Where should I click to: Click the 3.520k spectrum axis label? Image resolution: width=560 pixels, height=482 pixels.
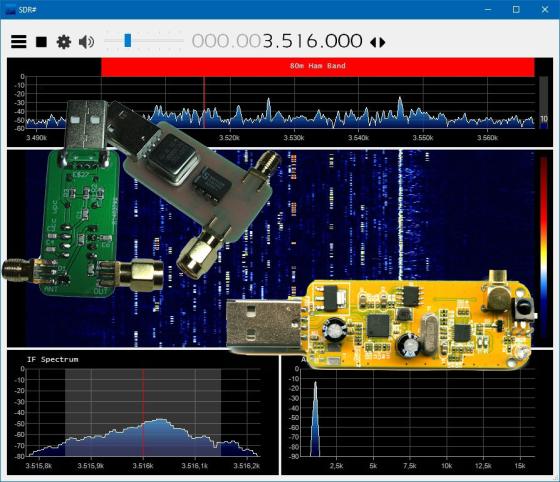coord(229,138)
